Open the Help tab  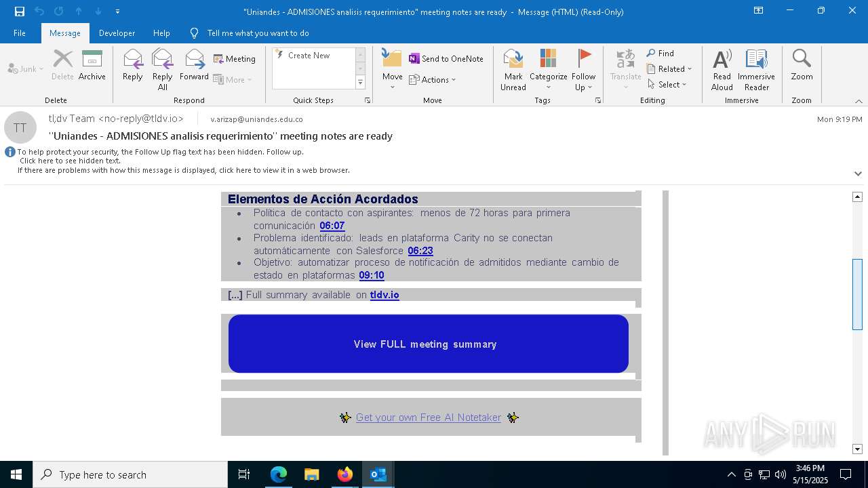(161, 33)
